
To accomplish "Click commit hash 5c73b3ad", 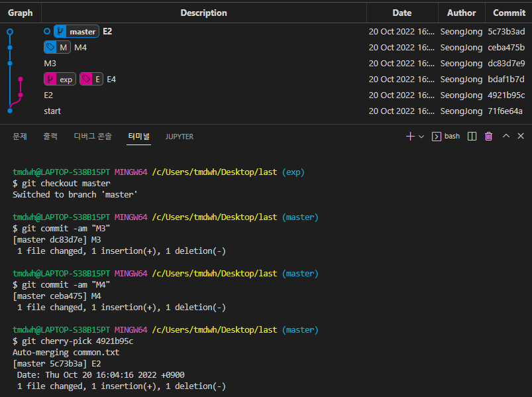I will click(506, 32).
